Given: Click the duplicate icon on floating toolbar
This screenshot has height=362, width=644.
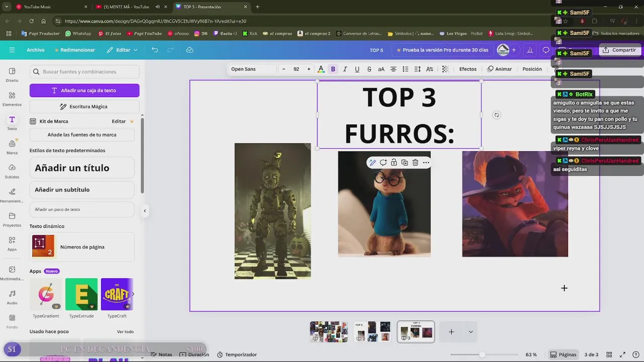Looking at the screenshot, I should [405, 162].
